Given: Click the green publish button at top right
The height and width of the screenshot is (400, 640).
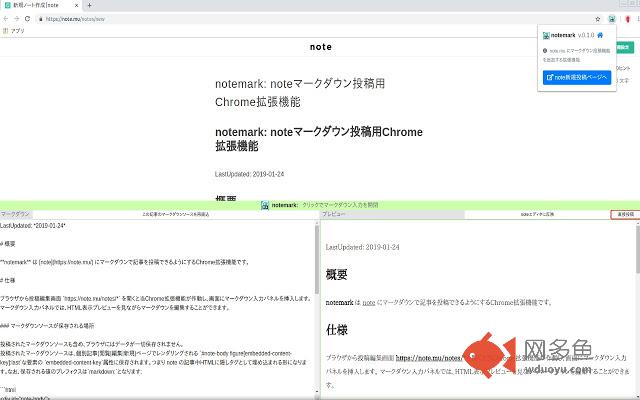Looking at the screenshot, I should tap(624, 47).
